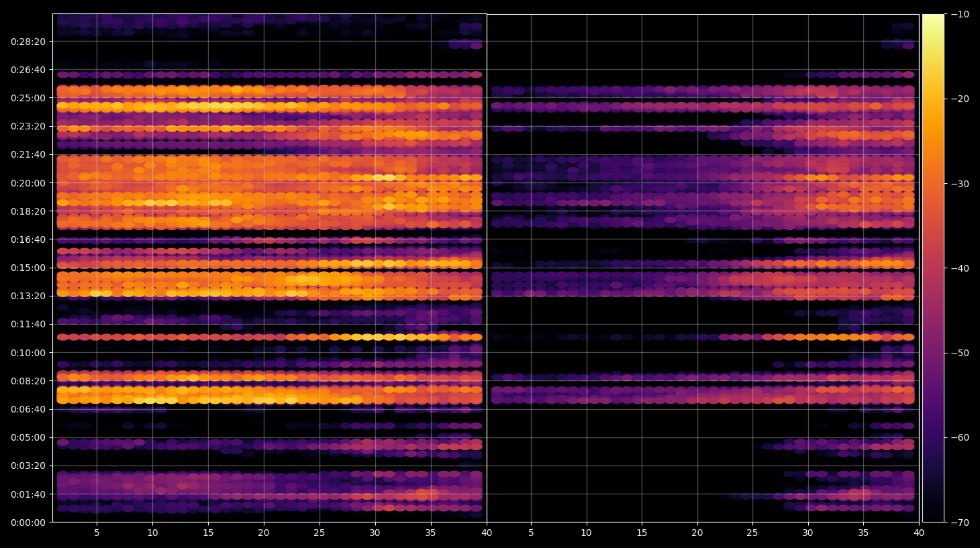This screenshot has width=980, height=548.
Task: Click x-axis label 35 under left plot
Action: tap(430, 533)
